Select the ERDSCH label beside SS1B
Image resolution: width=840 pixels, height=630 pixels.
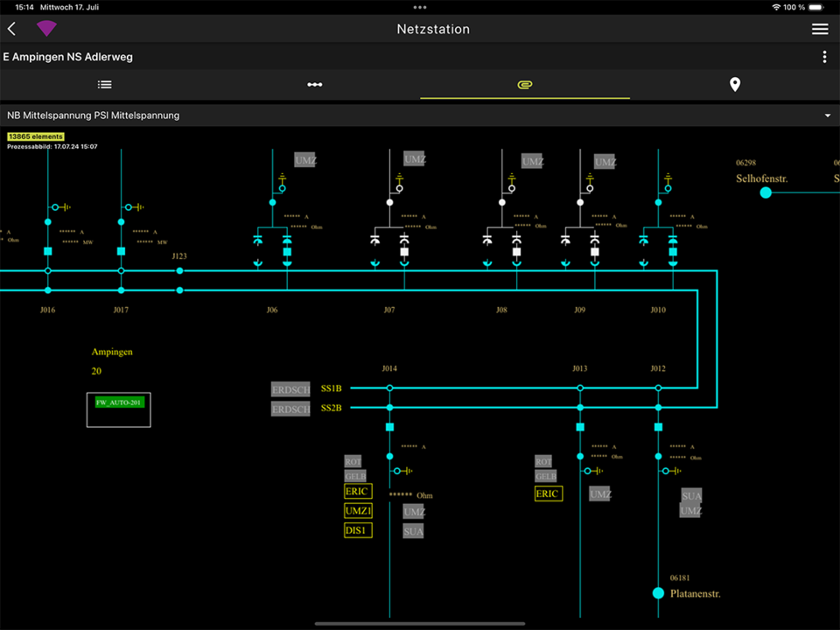[x=290, y=389]
